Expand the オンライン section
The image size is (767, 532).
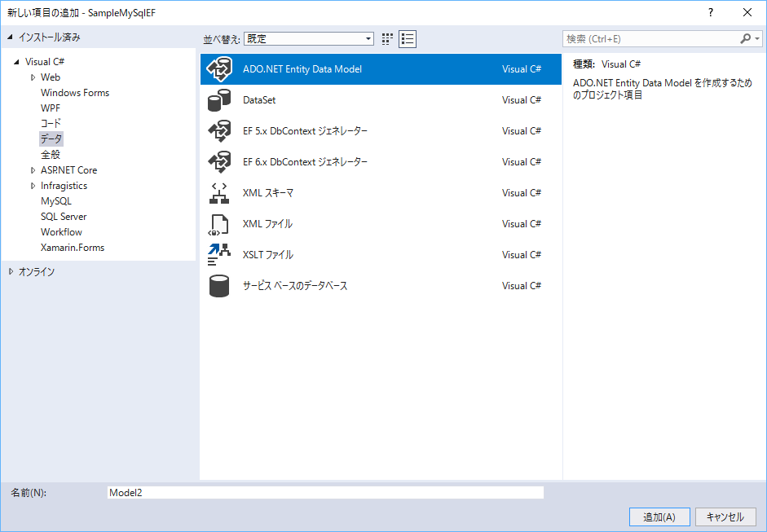tap(11, 272)
